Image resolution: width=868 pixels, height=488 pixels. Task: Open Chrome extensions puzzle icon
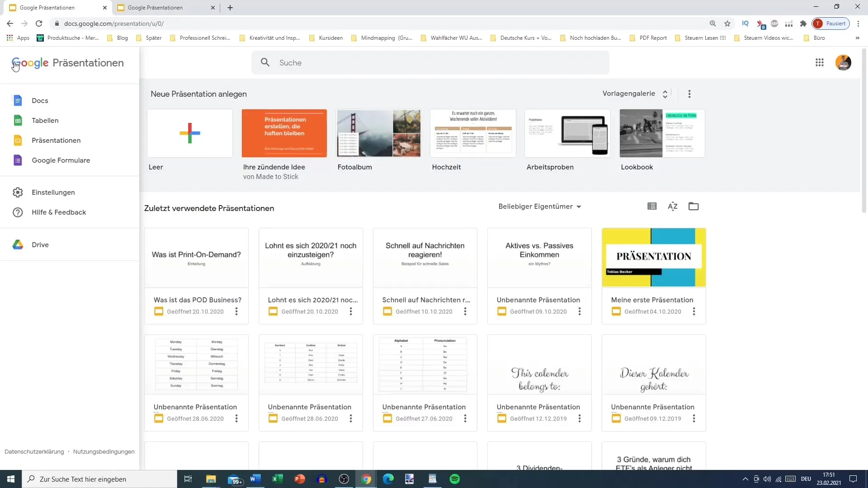803,23
